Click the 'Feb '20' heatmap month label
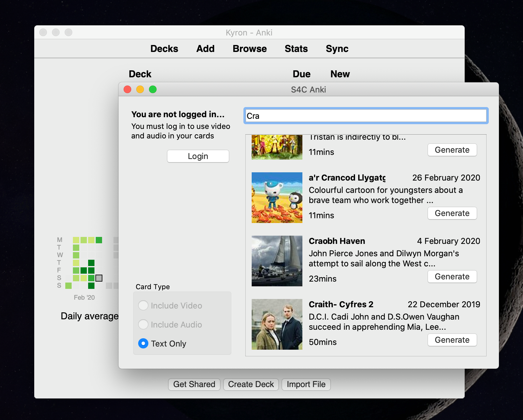The height and width of the screenshot is (420, 523). coord(84,297)
